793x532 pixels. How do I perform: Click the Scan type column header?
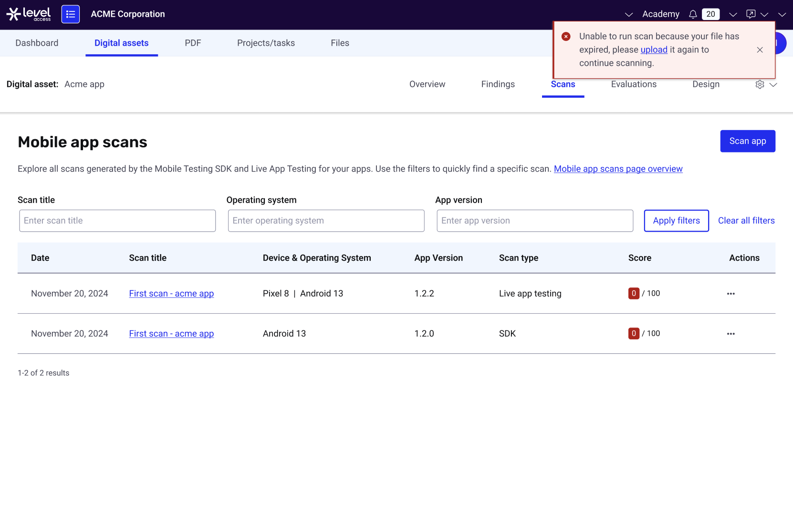point(519,258)
